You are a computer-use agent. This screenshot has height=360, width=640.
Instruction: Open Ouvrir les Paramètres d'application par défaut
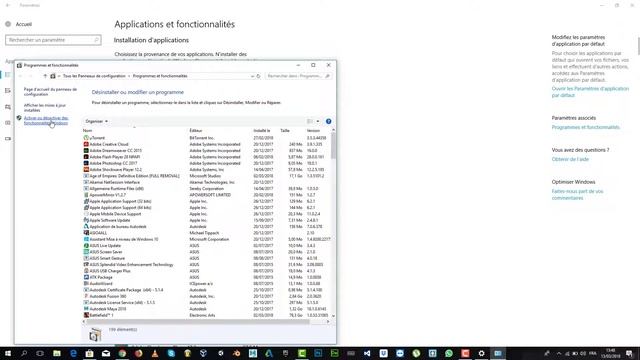590,92
